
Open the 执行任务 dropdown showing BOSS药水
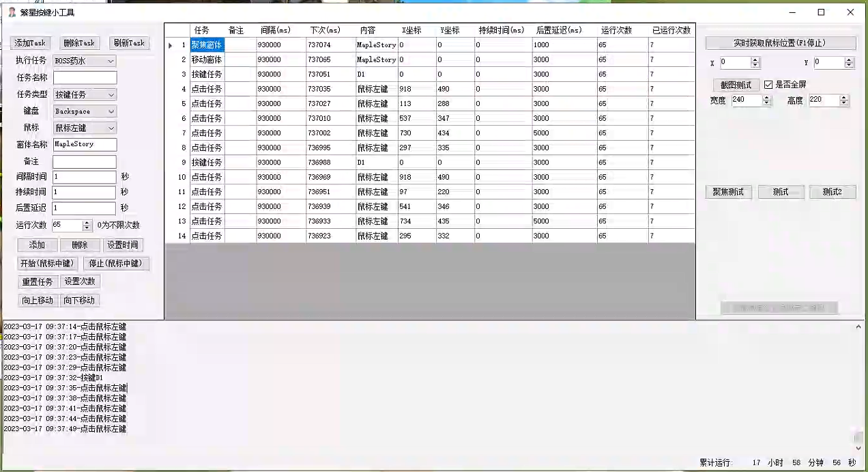[x=85, y=61]
